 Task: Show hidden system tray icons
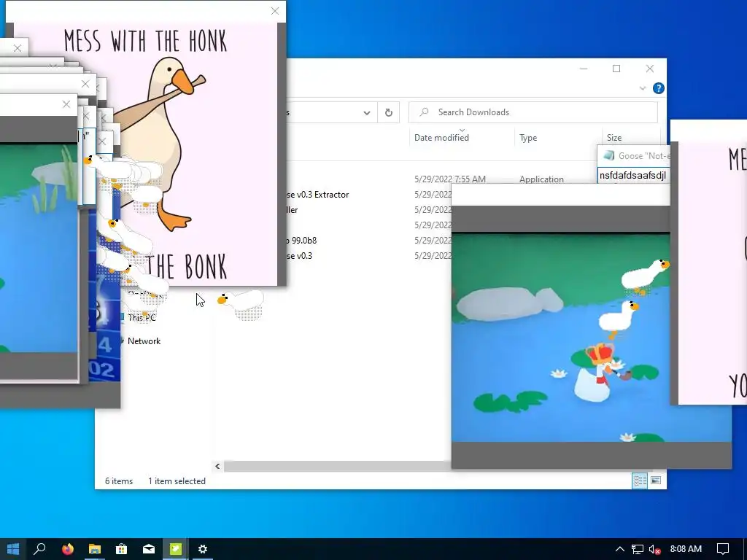point(620,549)
